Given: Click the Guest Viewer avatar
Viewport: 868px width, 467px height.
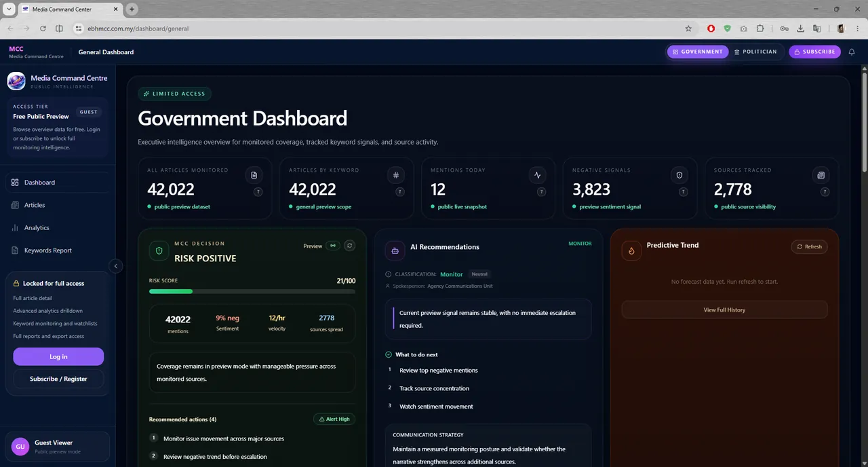Looking at the screenshot, I should click(20, 447).
